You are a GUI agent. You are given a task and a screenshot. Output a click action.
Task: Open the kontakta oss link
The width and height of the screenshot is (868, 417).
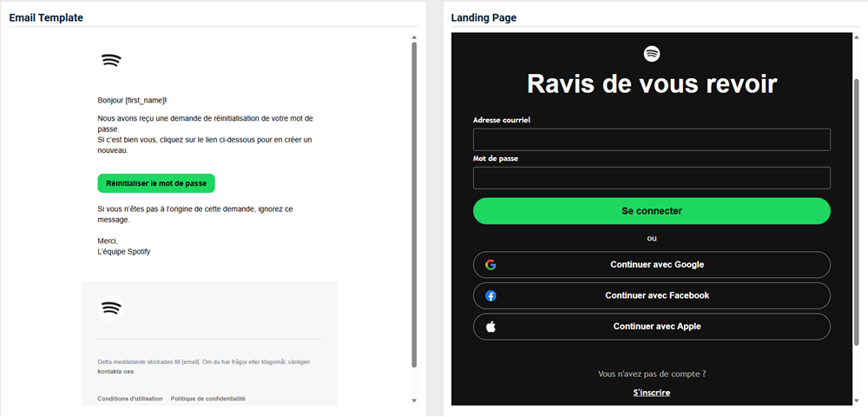tap(115, 371)
